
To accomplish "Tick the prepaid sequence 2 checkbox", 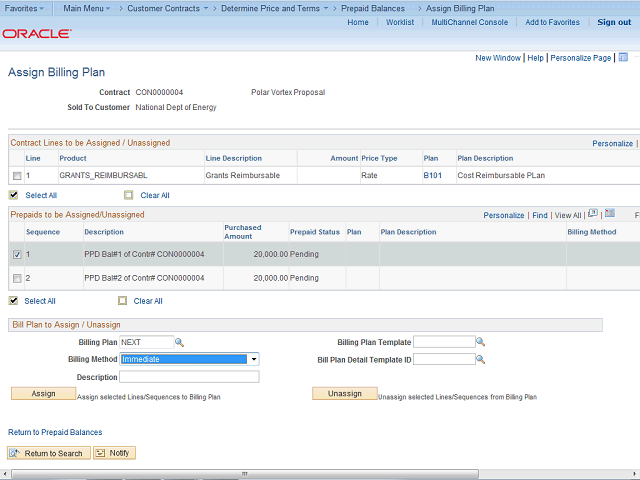I will coord(16,278).
